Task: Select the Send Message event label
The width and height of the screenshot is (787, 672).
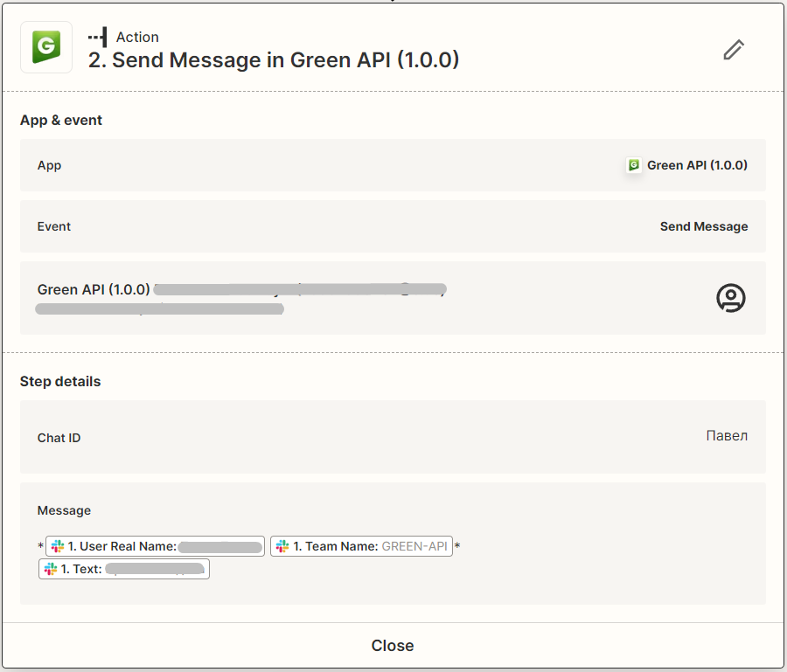Action: click(704, 225)
